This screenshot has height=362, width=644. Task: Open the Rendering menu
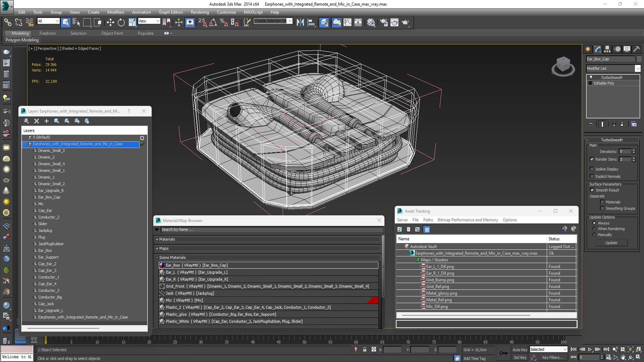(x=200, y=12)
